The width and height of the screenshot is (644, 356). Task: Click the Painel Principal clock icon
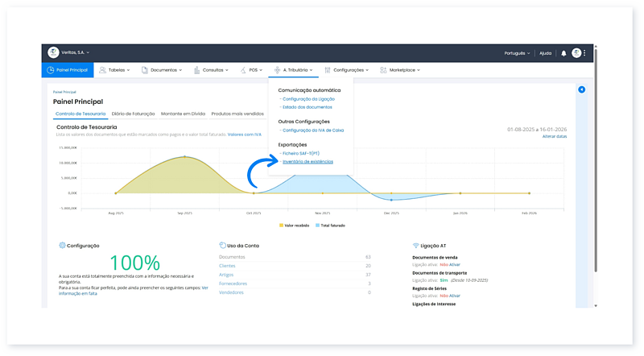tap(51, 70)
